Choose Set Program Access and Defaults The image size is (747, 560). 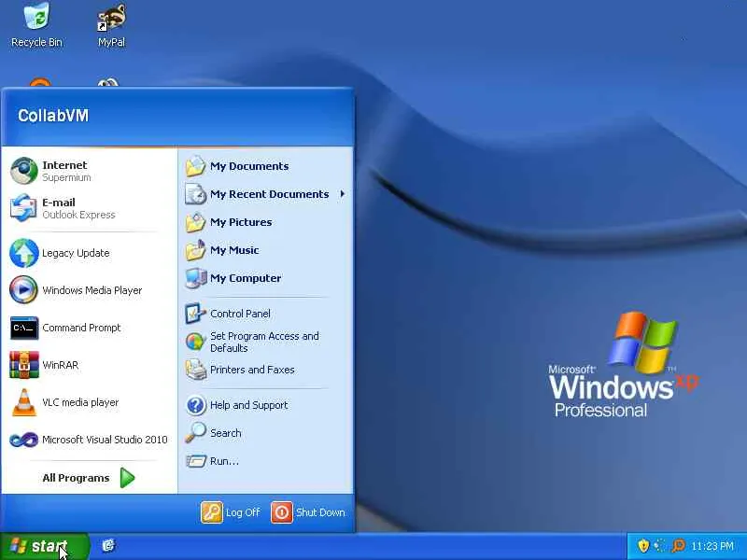(x=264, y=342)
